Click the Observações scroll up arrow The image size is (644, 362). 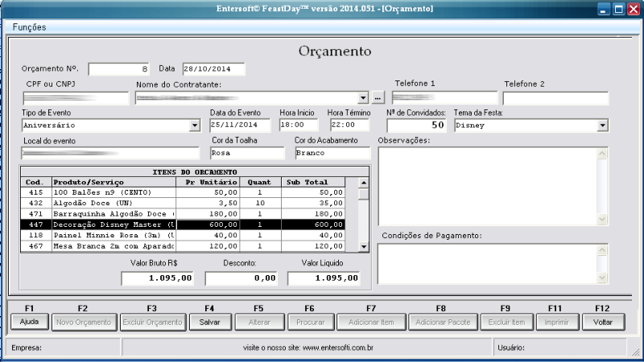[602, 154]
